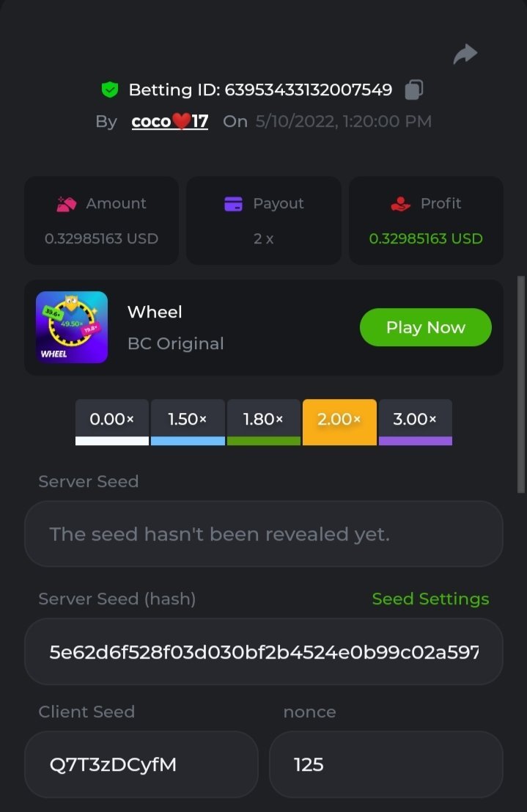This screenshot has width=527, height=812.
Task: Select the 3.00× purple multiplier
Action: click(415, 421)
